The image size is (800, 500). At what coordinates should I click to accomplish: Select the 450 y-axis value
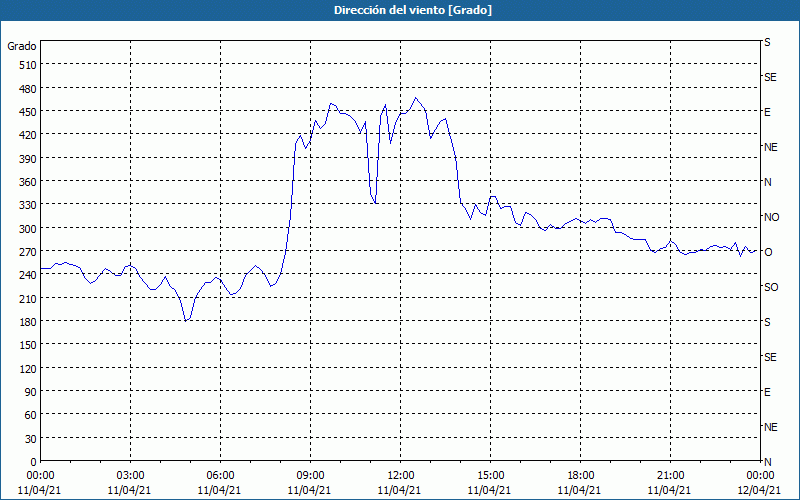coord(29,112)
